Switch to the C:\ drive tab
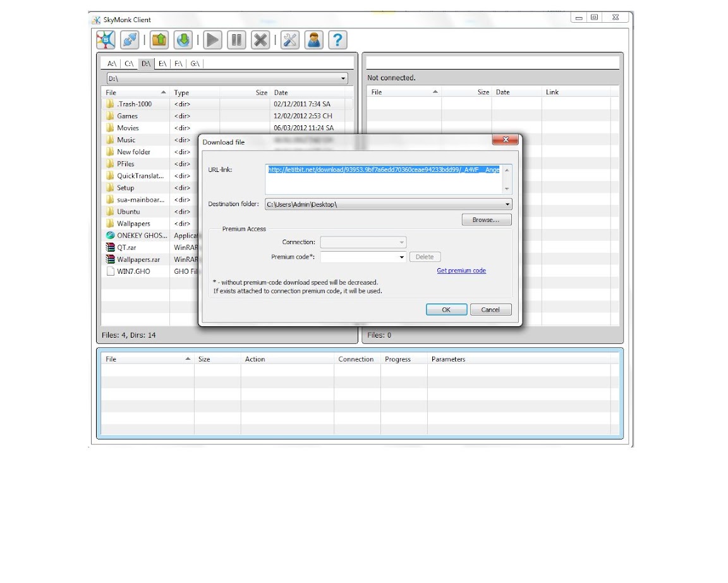The width and height of the screenshot is (728, 583). pyautogui.click(x=129, y=64)
